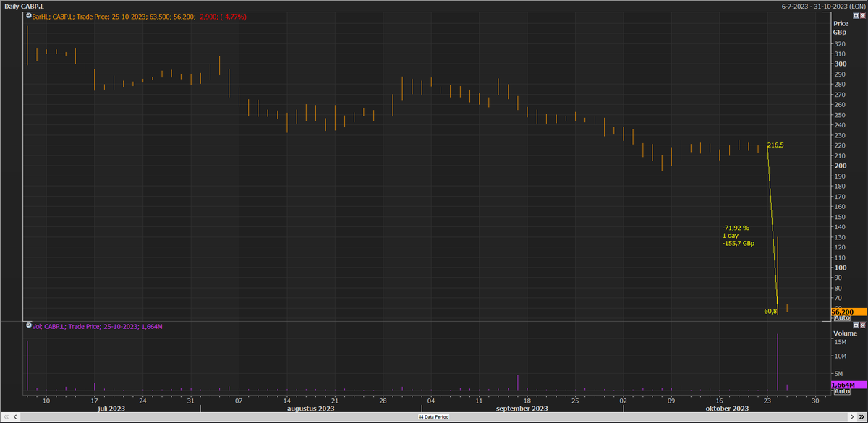The image size is (868, 423).
Task: Close the Volume pane
Action: point(864,326)
